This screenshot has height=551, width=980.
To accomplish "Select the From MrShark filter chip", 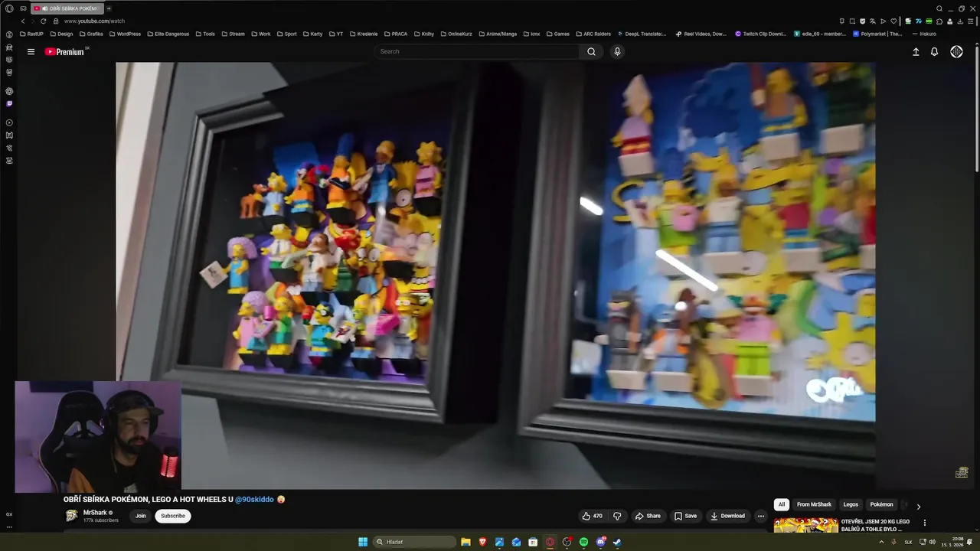I will pos(814,504).
